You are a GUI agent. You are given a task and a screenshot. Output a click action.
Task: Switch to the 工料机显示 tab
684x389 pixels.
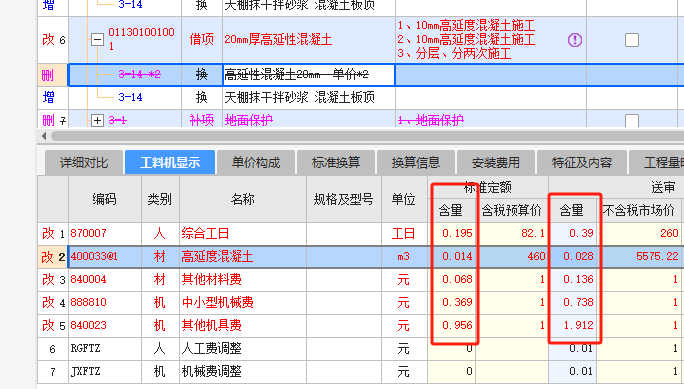click(x=170, y=163)
